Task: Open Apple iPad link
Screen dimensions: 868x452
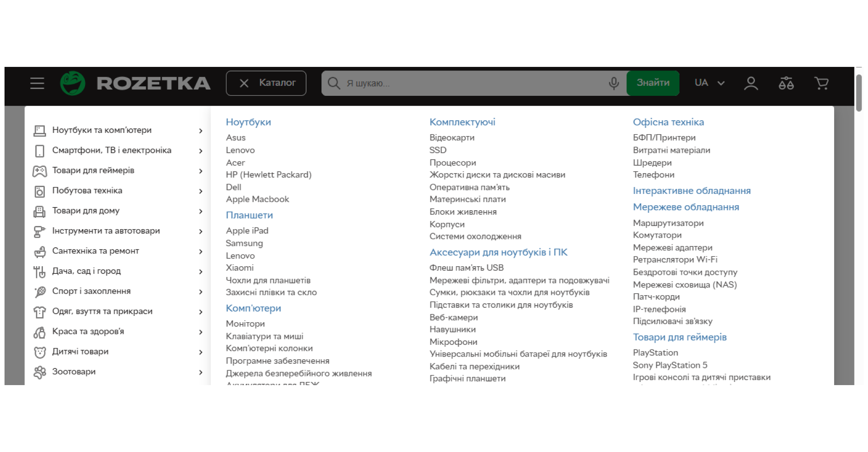Action: click(x=247, y=231)
